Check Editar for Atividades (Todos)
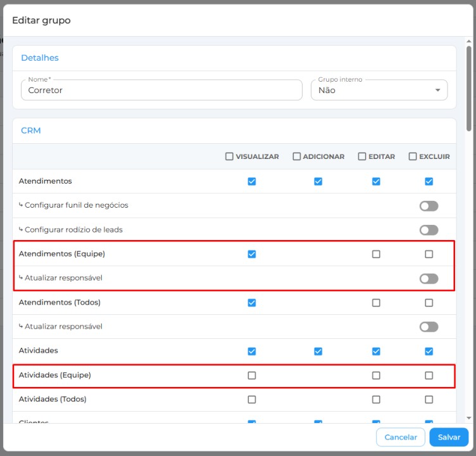The width and height of the screenshot is (476, 456). pyautogui.click(x=376, y=400)
